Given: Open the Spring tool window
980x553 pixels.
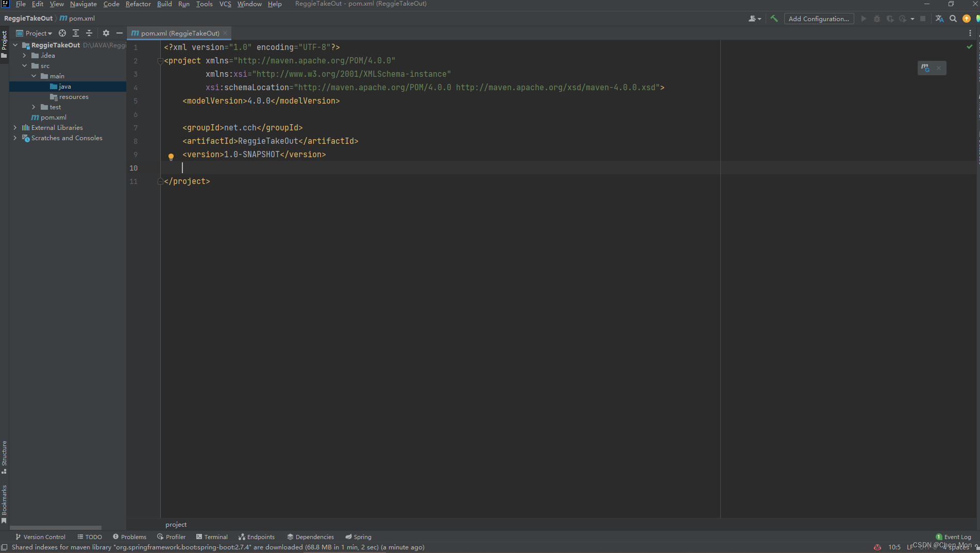Looking at the screenshot, I should 358,537.
